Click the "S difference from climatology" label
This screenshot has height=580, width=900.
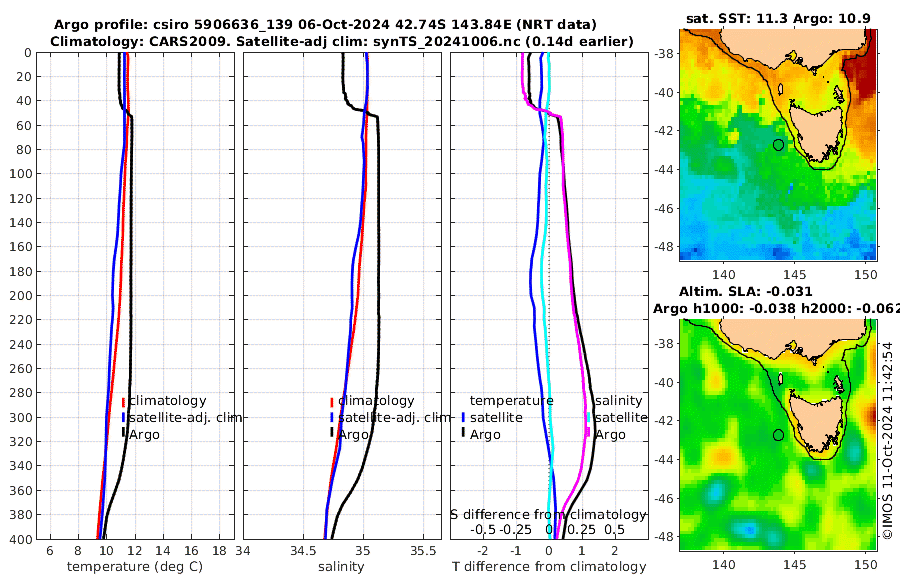(x=548, y=515)
